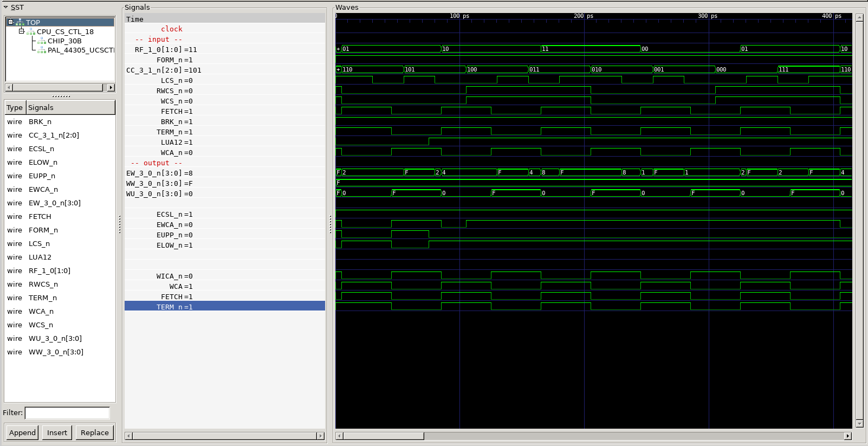868x446 pixels.
Task: Click the PAL_44305_UCSCTL module icon
Action: click(x=42, y=50)
